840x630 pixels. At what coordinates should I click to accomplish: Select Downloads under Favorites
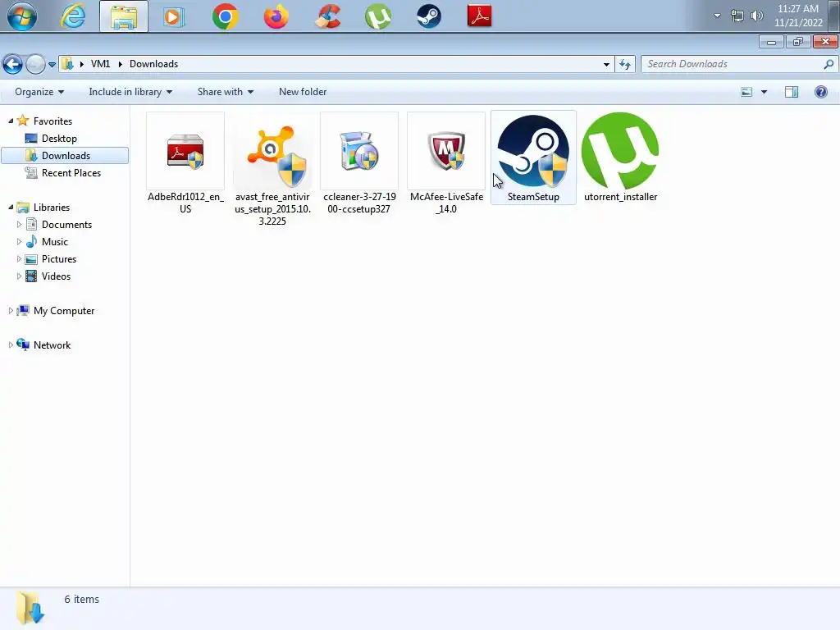(66, 155)
